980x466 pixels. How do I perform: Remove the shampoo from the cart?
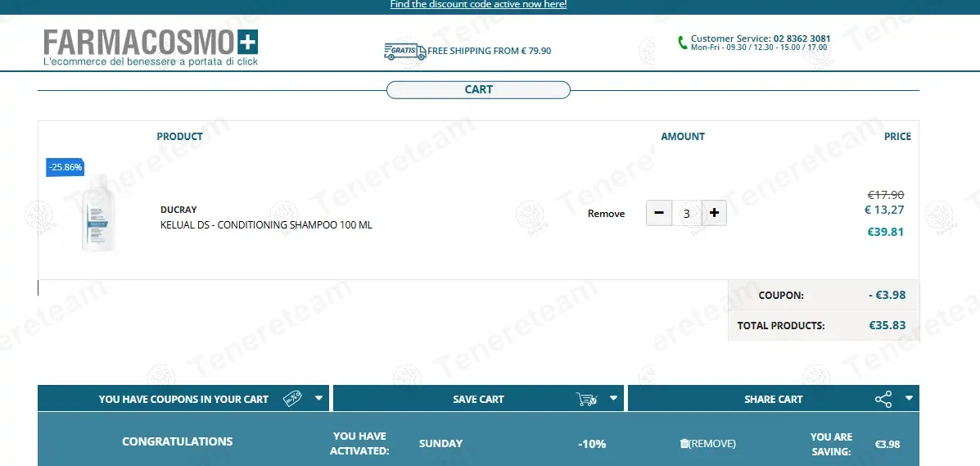(x=606, y=213)
